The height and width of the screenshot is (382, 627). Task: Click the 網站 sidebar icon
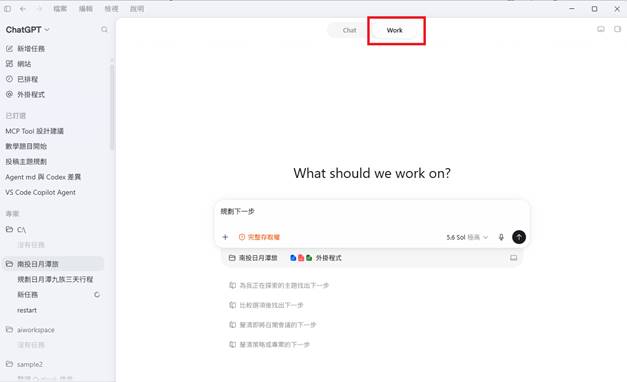coord(9,64)
